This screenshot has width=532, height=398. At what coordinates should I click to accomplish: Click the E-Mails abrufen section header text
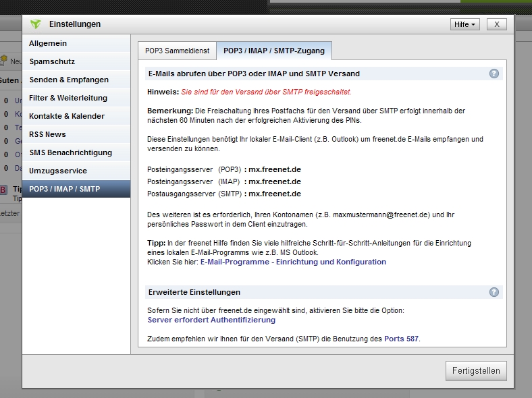pyautogui.click(x=254, y=74)
